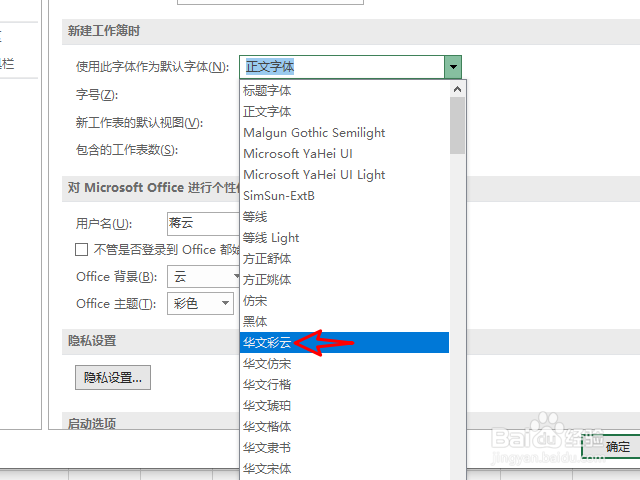Image resolution: width=640 pixels, height=480 pixels.
Task: Select 仿宋 font
Action: click(x=344, y=301)
